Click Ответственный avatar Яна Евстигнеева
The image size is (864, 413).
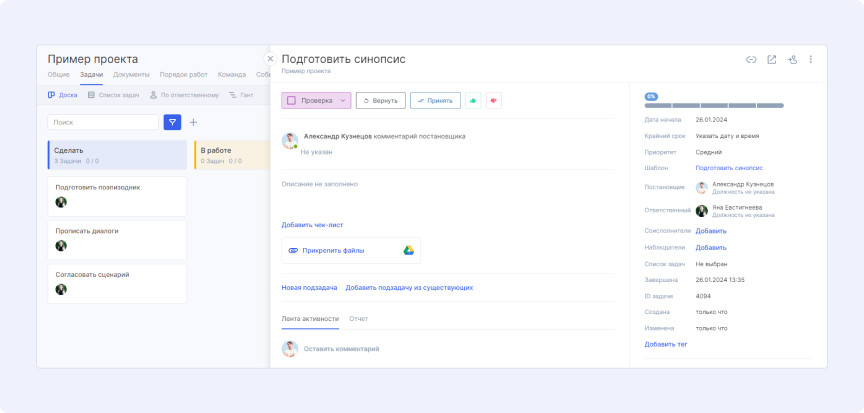701,211
